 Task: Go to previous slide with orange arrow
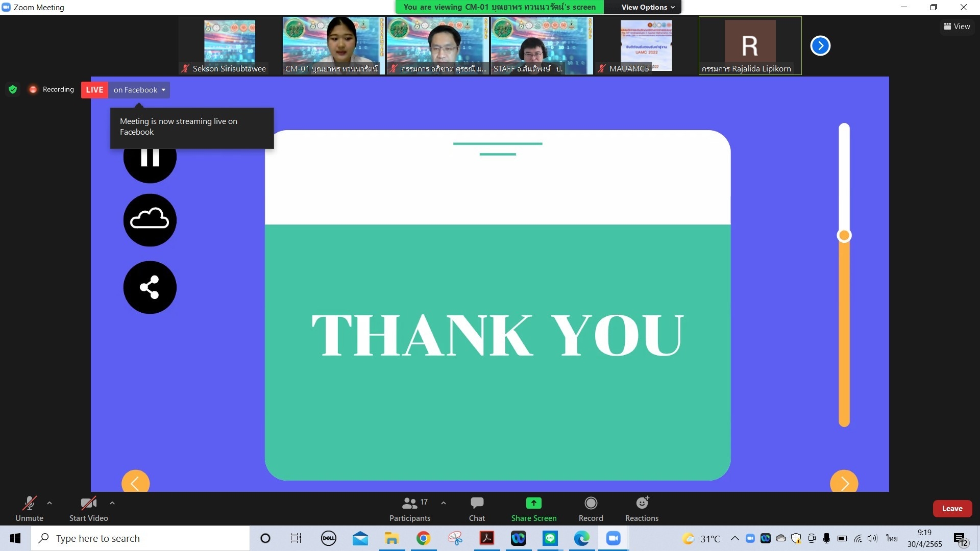135,481
